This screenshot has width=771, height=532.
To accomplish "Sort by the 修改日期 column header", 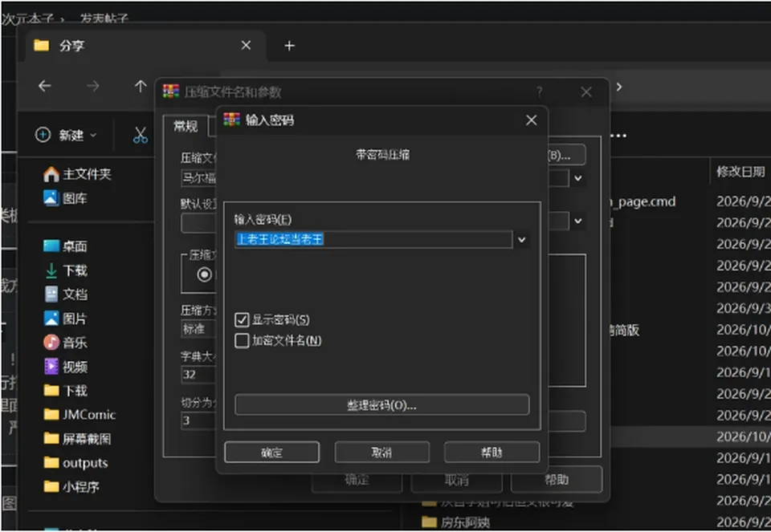I will (x=740, y=172).
